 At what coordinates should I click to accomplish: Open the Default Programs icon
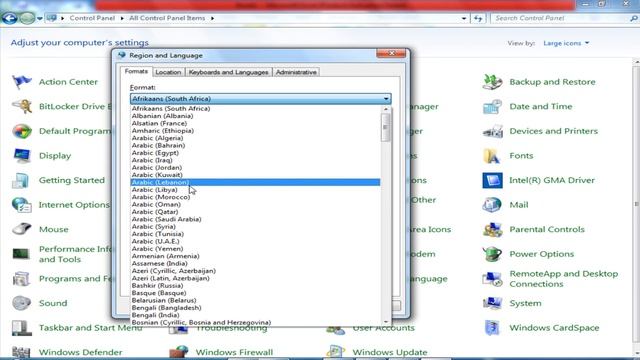pyautogui.click(x=22, y=131)
